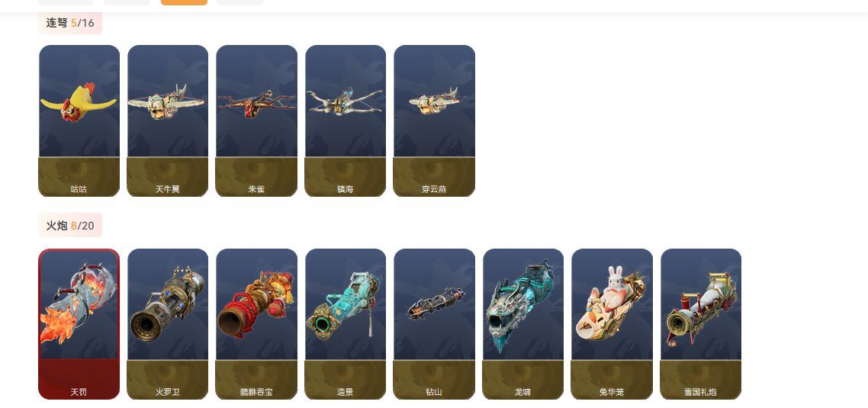This screenshot has height=408, width=868.
Task: Select the 兔华笼 rabbit cannon skin
Action: [612, 324]
